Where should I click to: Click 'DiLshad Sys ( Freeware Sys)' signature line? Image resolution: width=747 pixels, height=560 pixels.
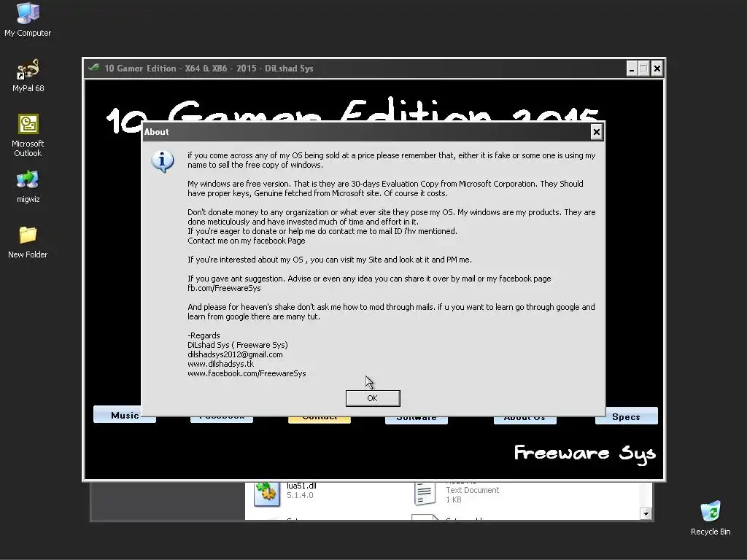pos(238,345)
